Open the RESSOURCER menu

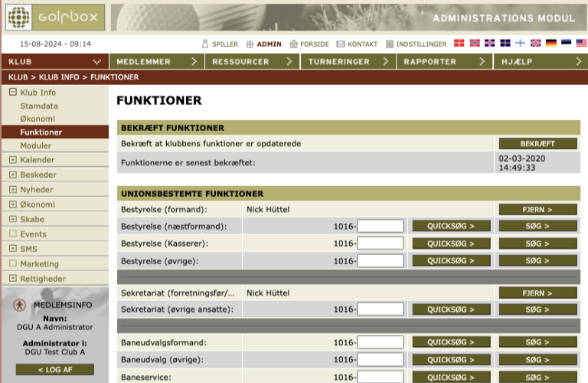point(253,61)
